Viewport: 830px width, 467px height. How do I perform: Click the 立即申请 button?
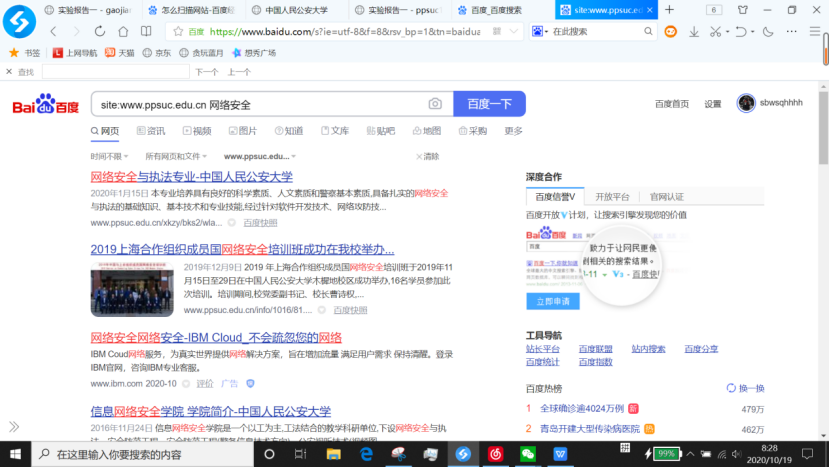[x=553, y=301]
